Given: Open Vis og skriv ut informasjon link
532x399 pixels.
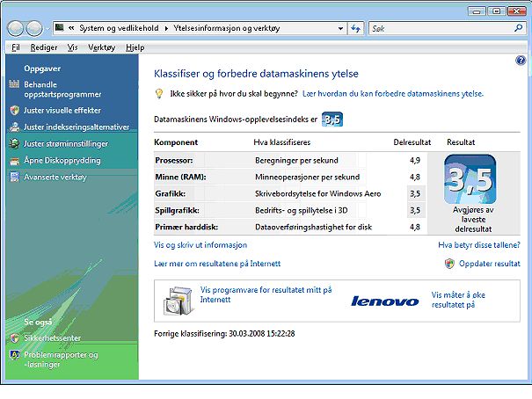Looking at the screenshot, I should point(200,244).
